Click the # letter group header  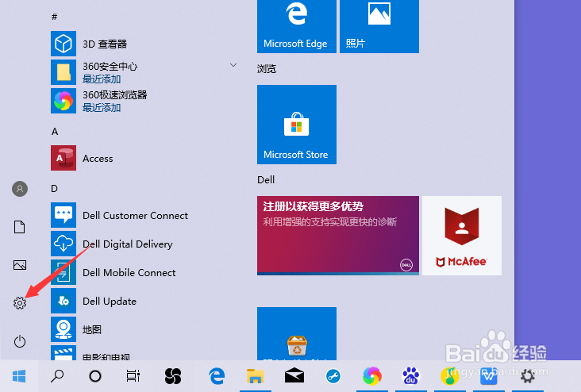click(55, 17)
